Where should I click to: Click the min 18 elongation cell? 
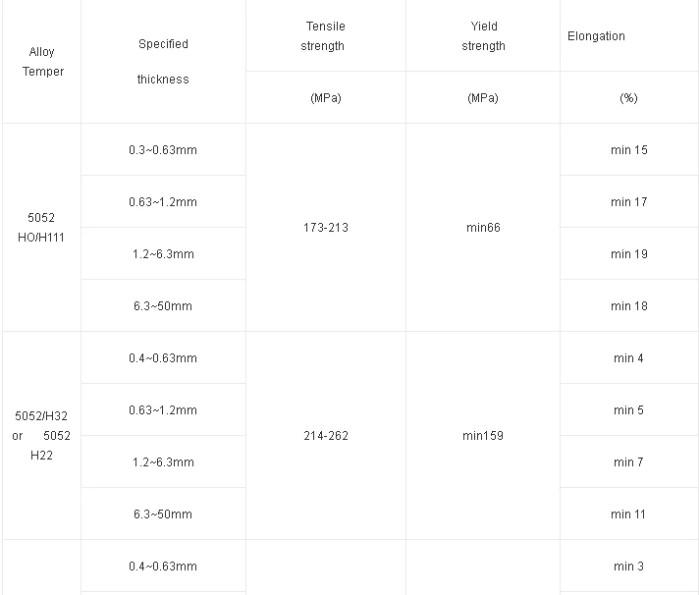[628, 306]
